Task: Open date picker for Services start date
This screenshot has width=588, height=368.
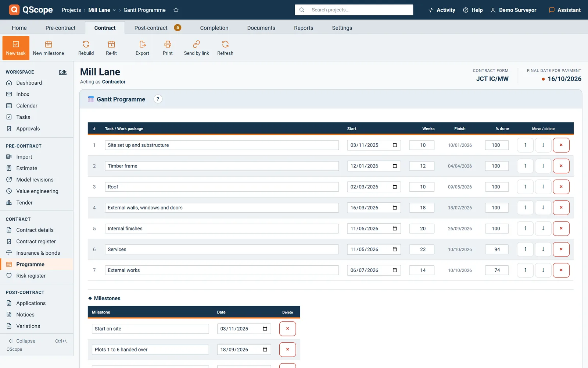Action: (395, 250)
